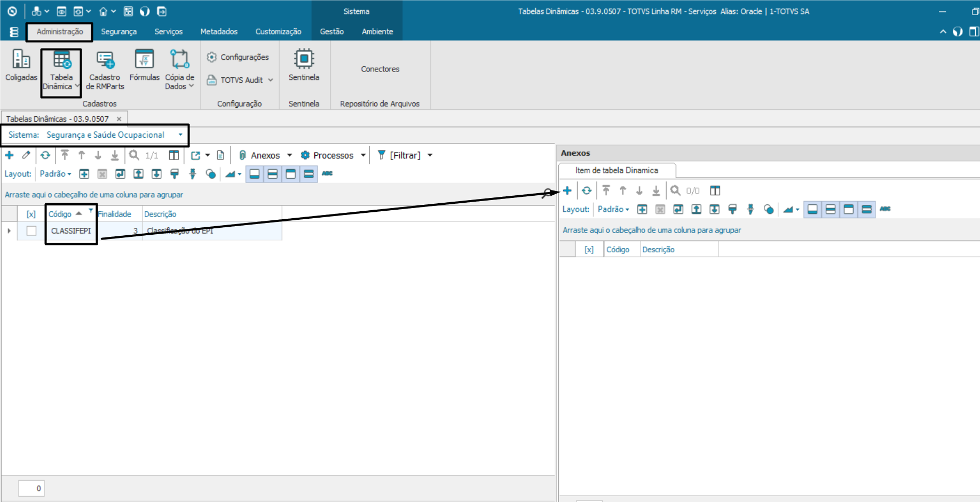Click the record count field showing 0
Screen dimensions: 980x502
pyautogui.click(x=31, y=488)
